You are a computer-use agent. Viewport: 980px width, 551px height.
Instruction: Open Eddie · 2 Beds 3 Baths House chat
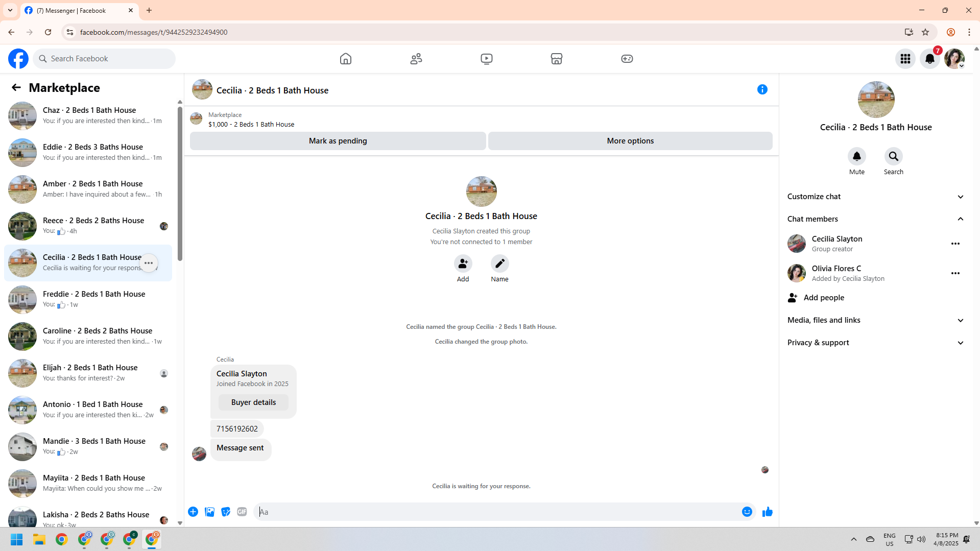point(88,153)
